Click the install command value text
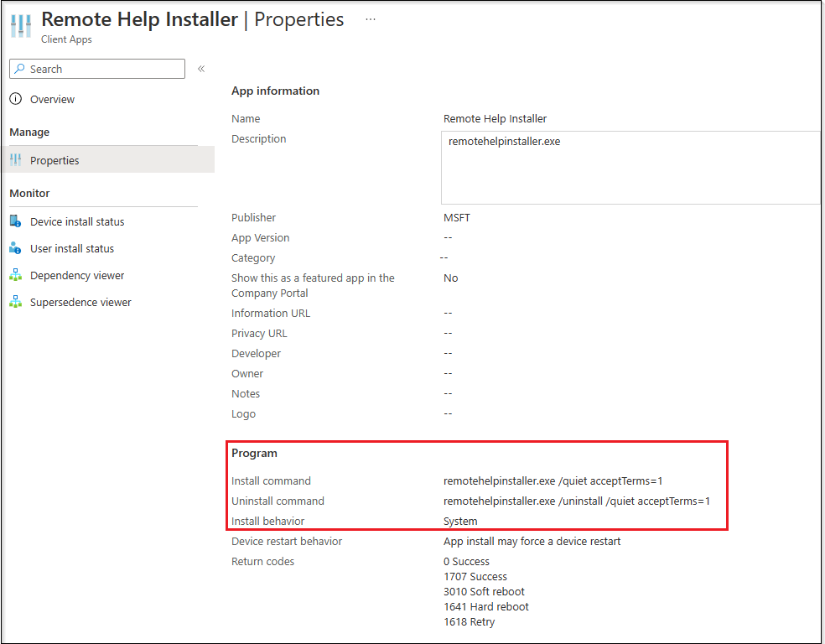This screenshot has height=644, width=825. click(553, 480)
